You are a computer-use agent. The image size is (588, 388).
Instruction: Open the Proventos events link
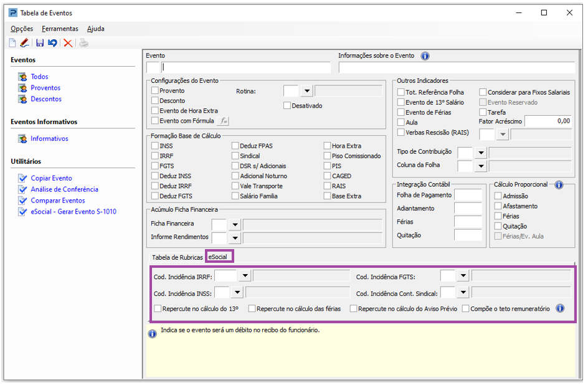tap(45, 88)
